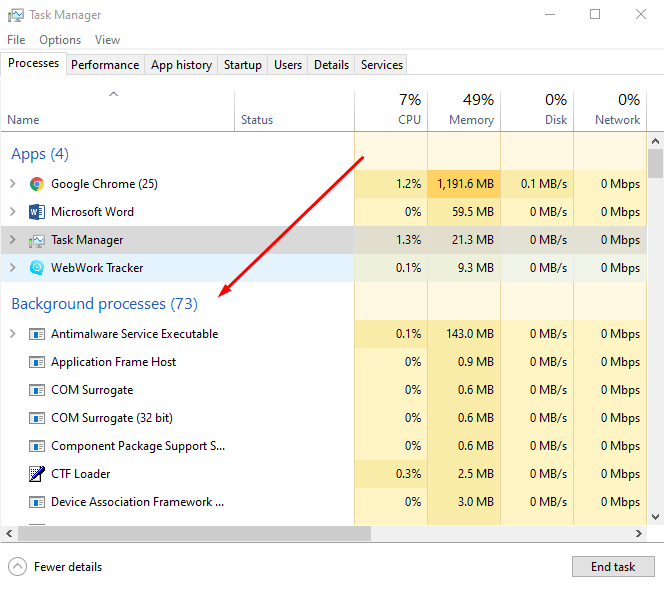Switch to the App history tab
664x590 pixels.
point(181,65)
